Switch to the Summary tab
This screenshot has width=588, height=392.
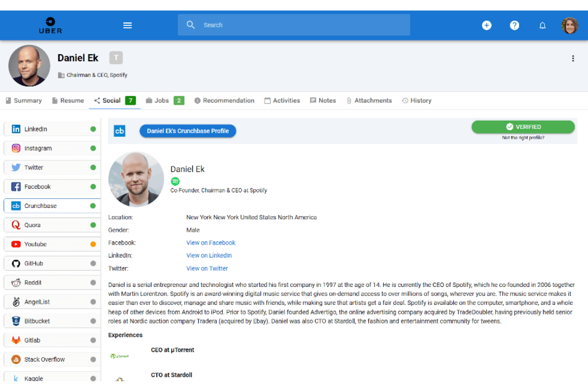click(24, 100)
